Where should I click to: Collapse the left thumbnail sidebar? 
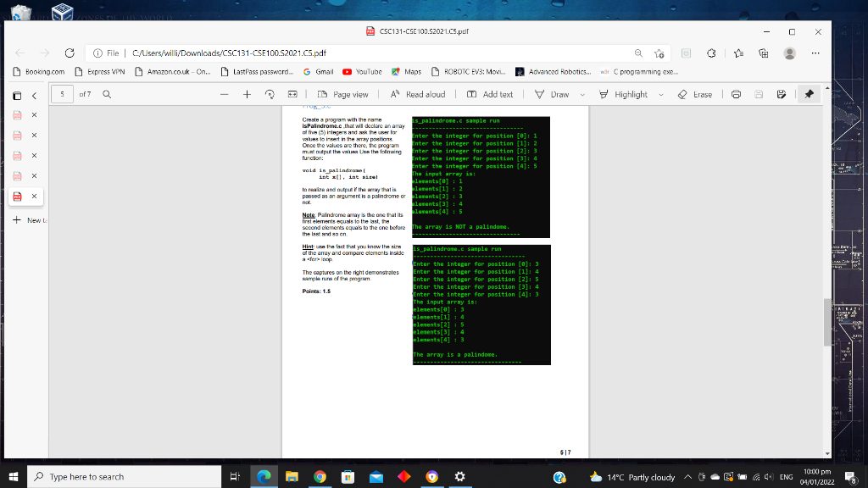[x=34, y=95]
